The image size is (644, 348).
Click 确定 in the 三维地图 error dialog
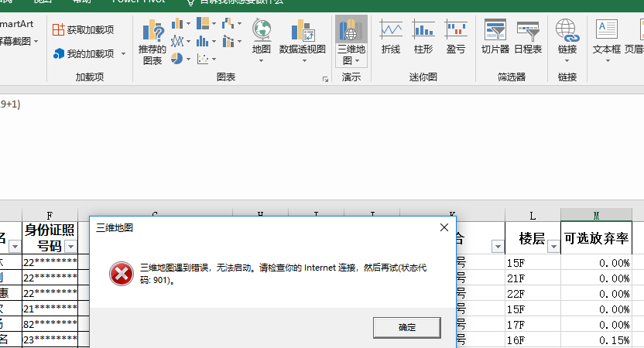pos(407,327)
